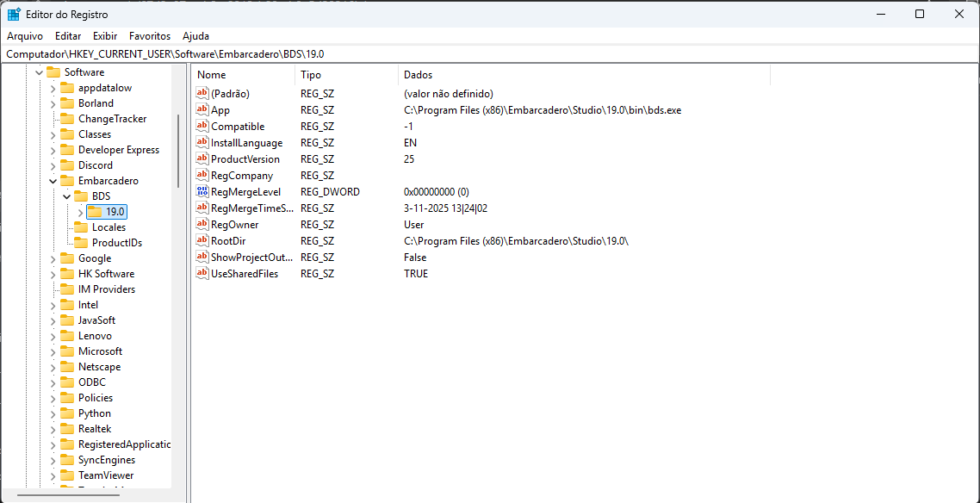Expand the 19.0 key chevron
This screenshot has height=503, width=980.
coord(81,212)
